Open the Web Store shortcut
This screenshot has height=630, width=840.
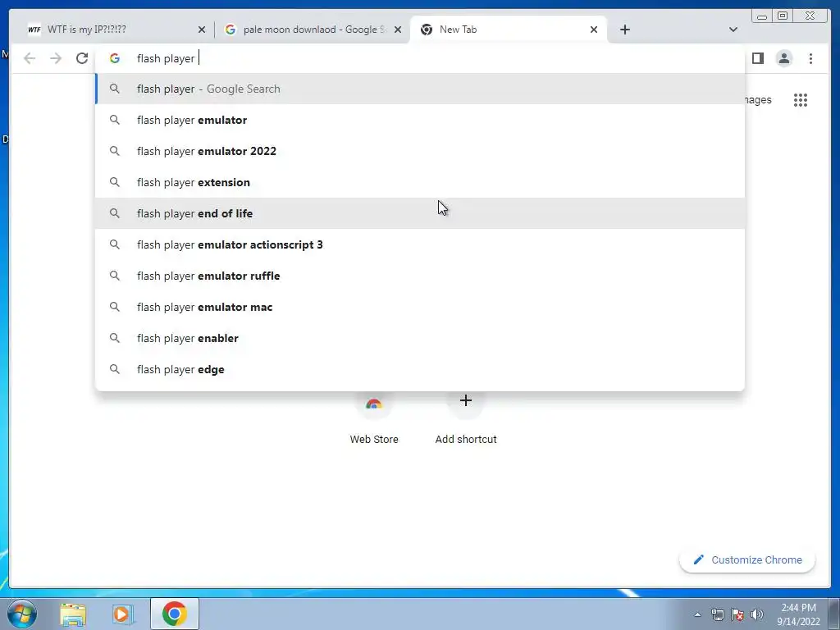[x=374, y=421]
